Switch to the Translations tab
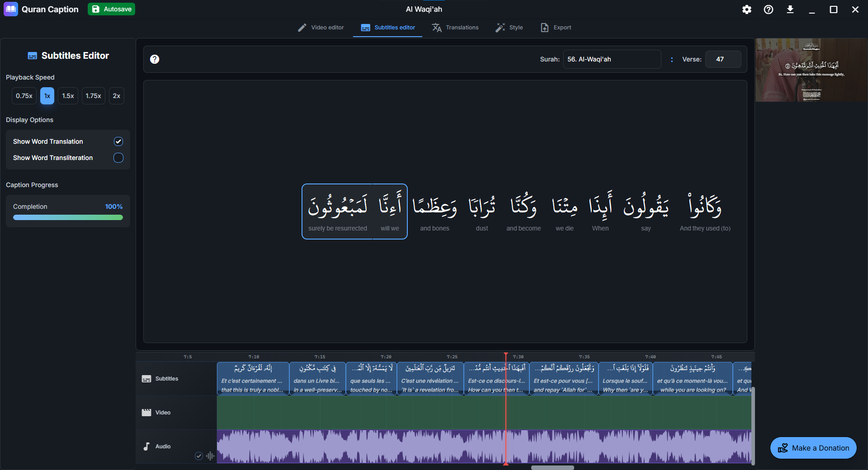This screenshot has height=470, width=868. click(x=455, y=28)
